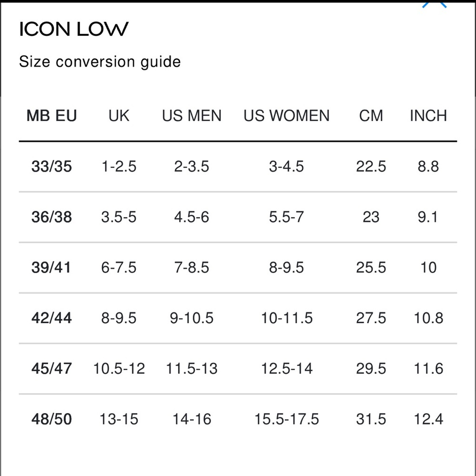The image size is (476, 476).
Task: Click the UK 10.5-12 cell
Action: pyautogui.click(x=119, y=368)
